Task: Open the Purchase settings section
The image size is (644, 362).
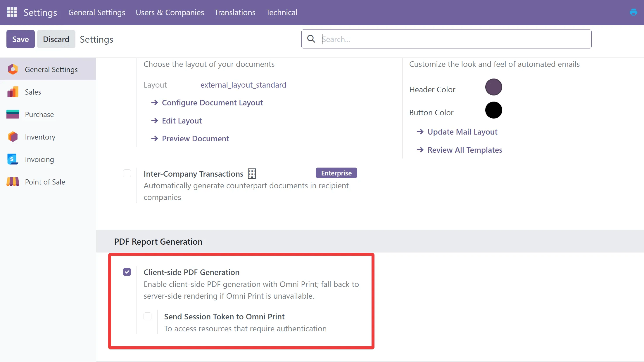Action: 39,114
